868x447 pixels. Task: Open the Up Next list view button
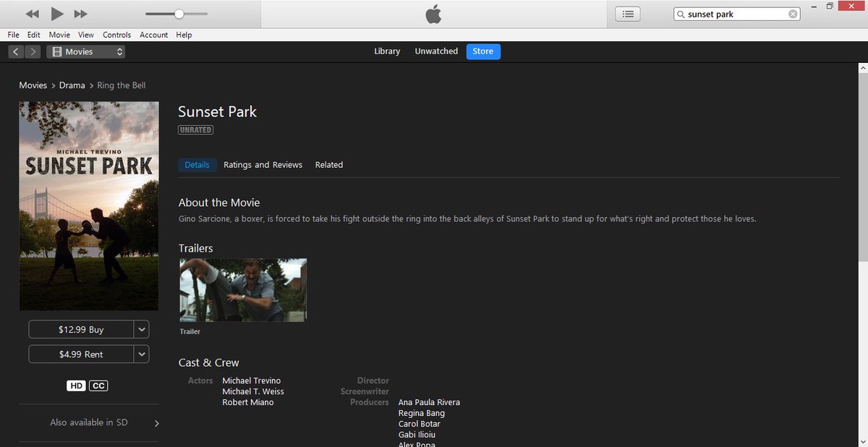click(628, 14)
